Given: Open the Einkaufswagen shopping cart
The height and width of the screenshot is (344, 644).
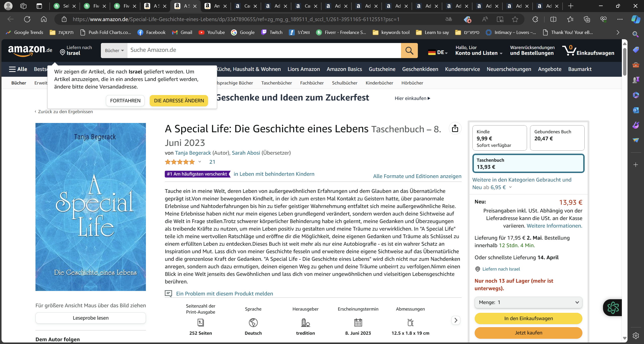Looking at the screenshot, I should tap(588, 50).
